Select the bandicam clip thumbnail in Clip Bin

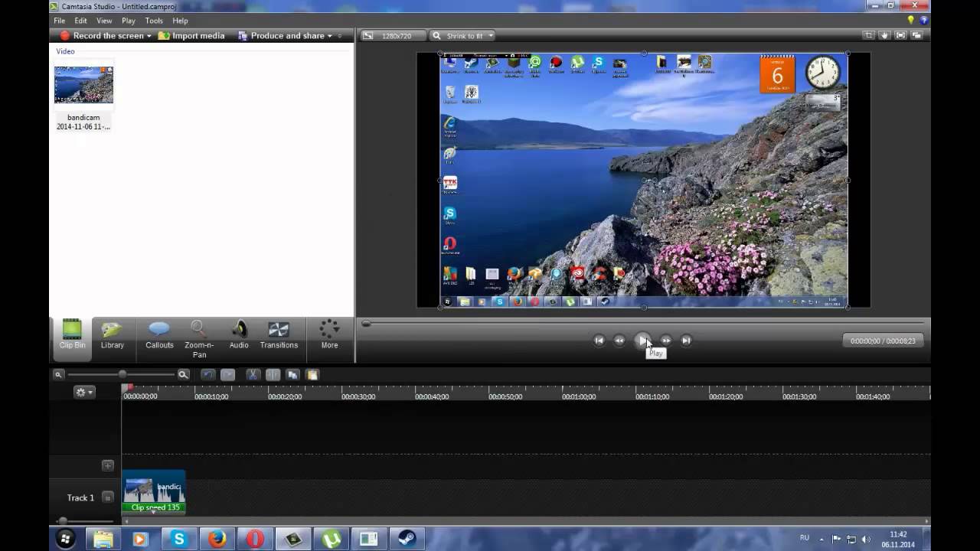[x=83, y=85]
